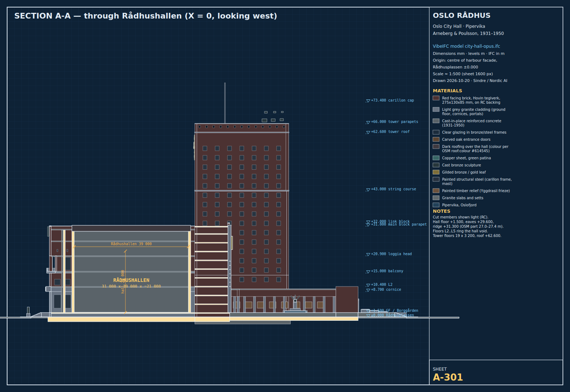Screen dimensions: 570x392
Task: Select the Granite slabs and setts swatch
Action: [x=436, y=198]
